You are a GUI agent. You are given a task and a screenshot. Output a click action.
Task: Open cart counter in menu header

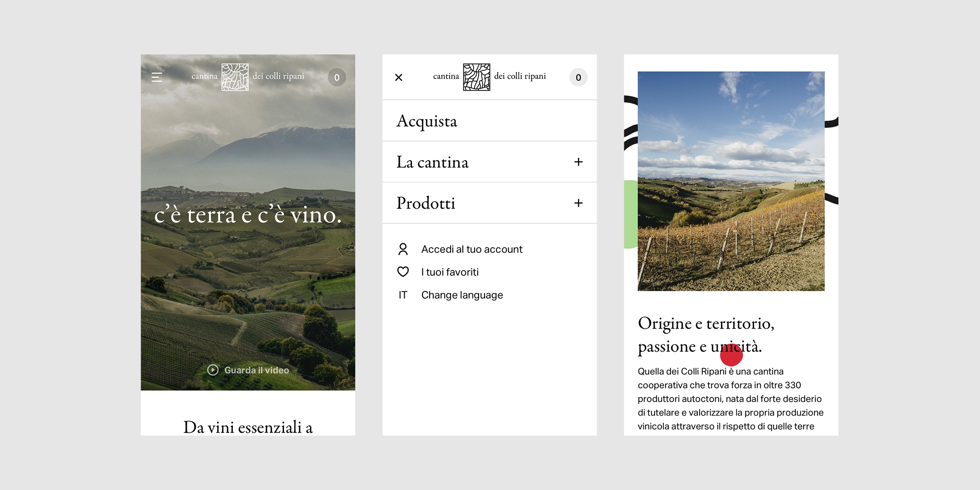click(x=578, y=78)
